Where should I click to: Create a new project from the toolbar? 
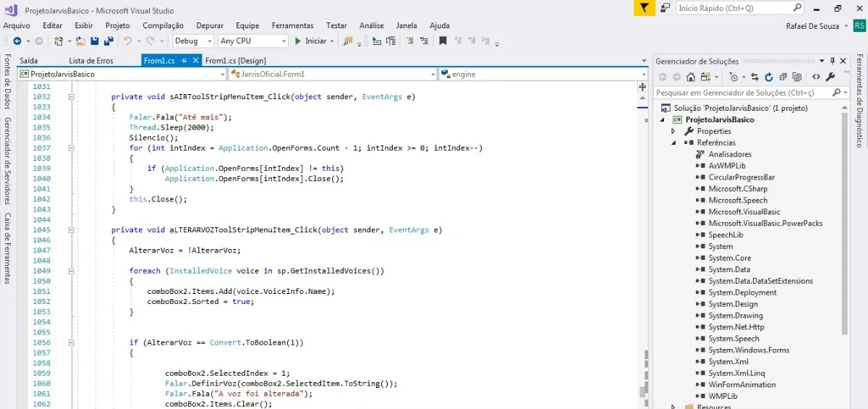click(59, 41)
